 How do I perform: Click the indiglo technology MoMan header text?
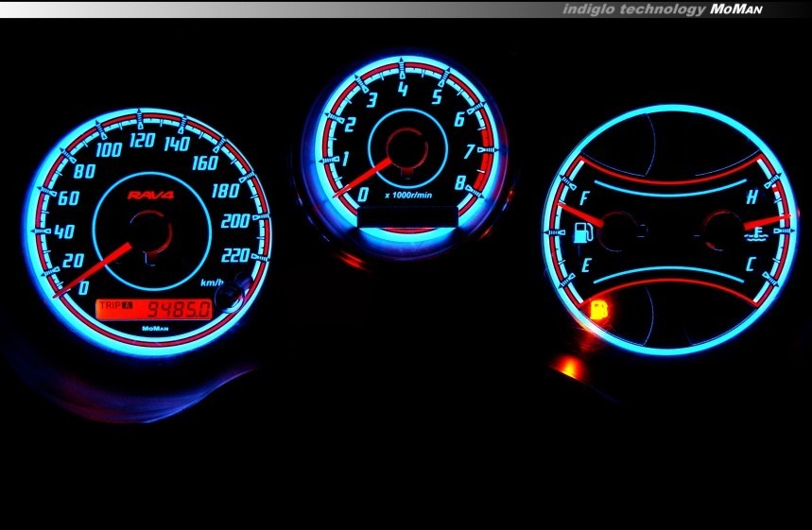pyautogui.click(x=662, y=9)
